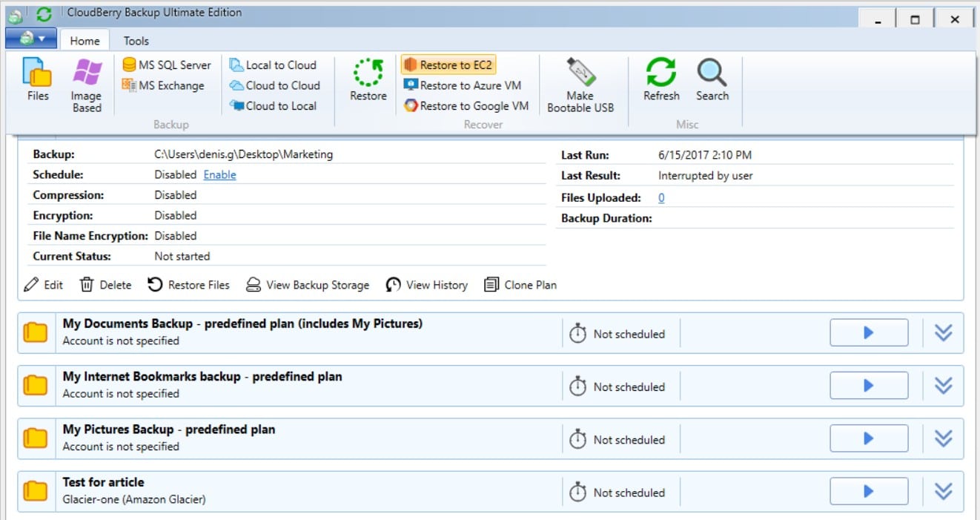Select Restore to EC2
980x520 pixels.
tap(448, 65)
